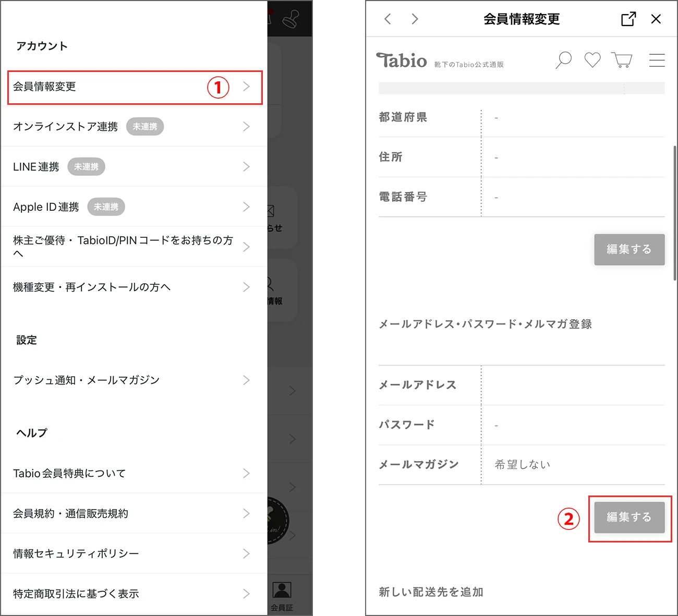Image resolution: width=678 pixels, height=616 pixels.
Task: Expand LINE連携 row chevron
Action: pyautogui.click(x=246, y=167)
